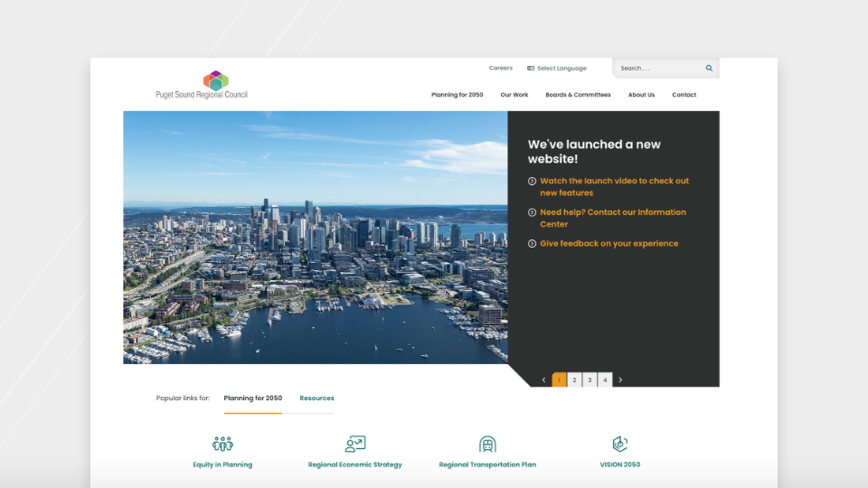Click arrow icon beside launch video link
This screenshot has height=488, width=868.
(532, 181)
